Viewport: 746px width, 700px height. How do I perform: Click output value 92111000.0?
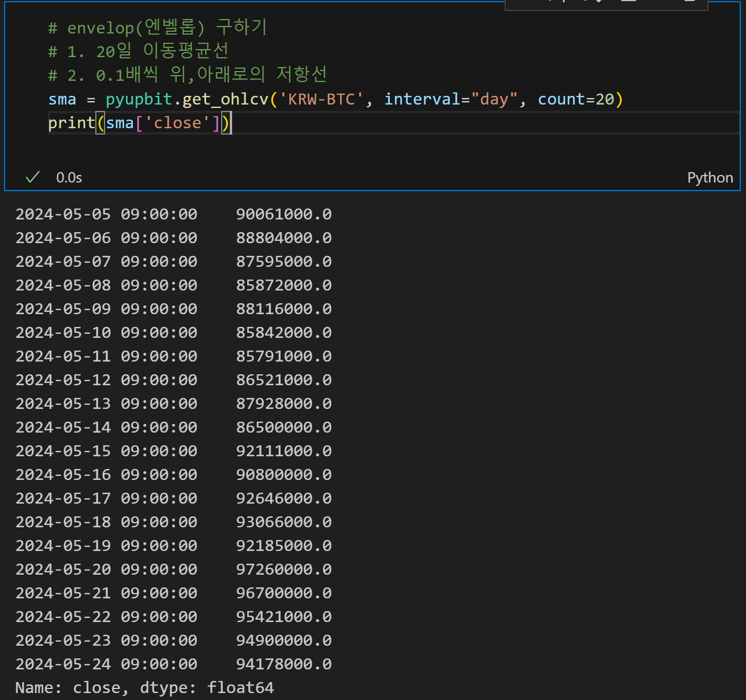coord(284,451)
